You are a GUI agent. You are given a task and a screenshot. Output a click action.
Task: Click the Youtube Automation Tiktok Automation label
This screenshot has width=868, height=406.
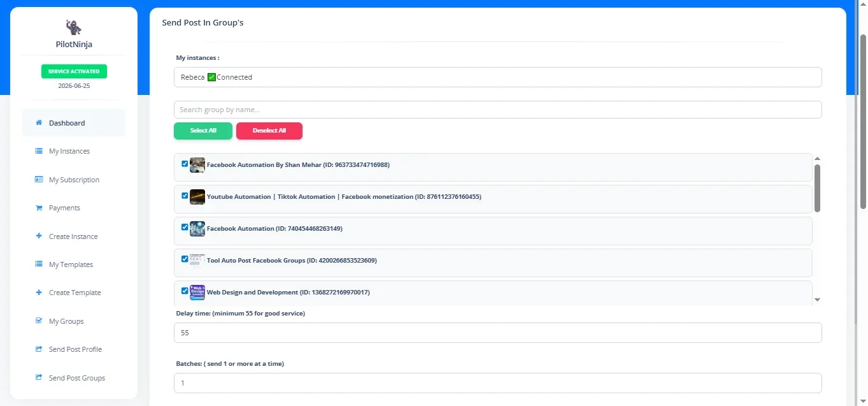tap(344, 197)
